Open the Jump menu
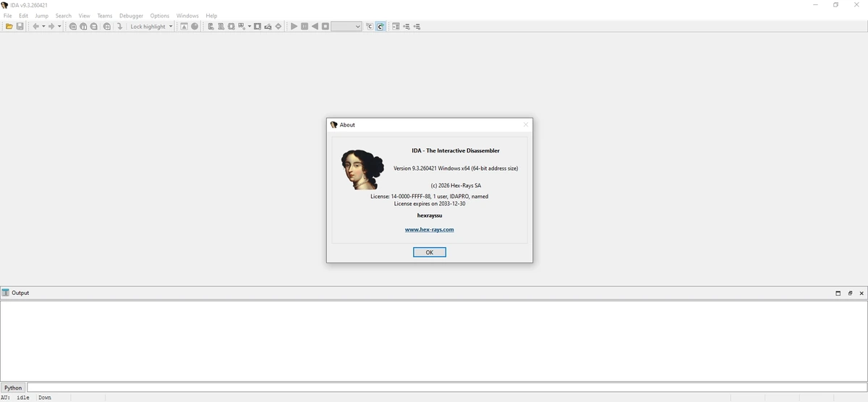The width and height of the screenshot is (868, 402). coord(42,15)
